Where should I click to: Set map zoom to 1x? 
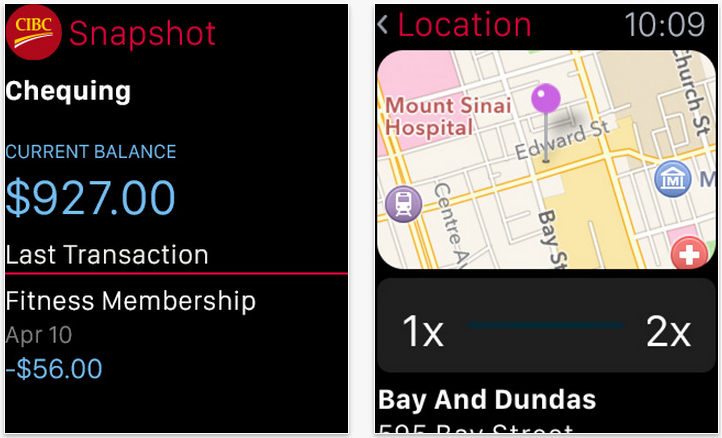pos(422,331)
